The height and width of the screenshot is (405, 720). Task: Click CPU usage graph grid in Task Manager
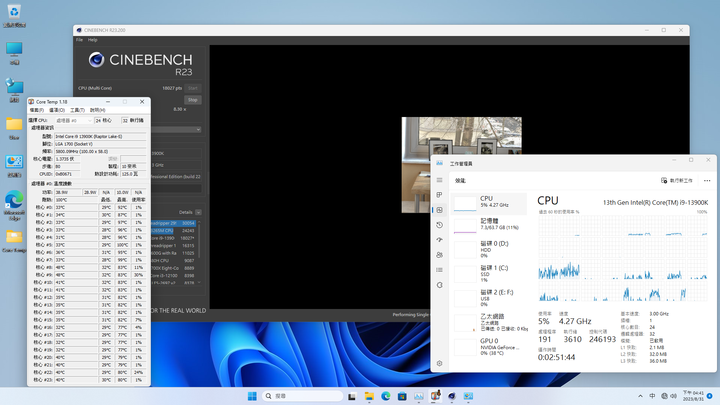pyautogui.click(x=623, y=258)
